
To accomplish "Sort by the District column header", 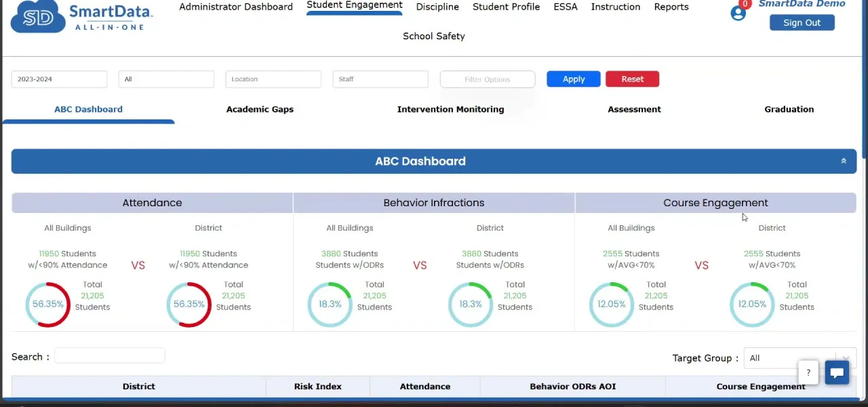I will coord(139,387).
